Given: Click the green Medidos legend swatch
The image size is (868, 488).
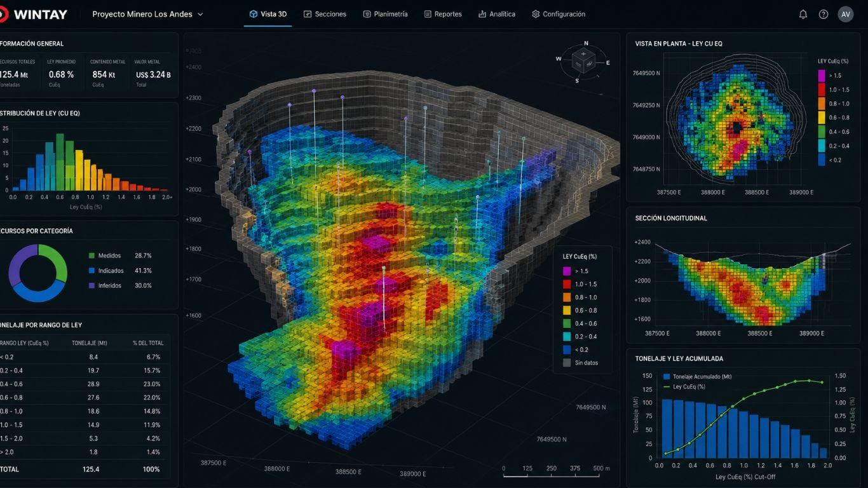Looking at the screenshot, I should (x=92, y=255).
